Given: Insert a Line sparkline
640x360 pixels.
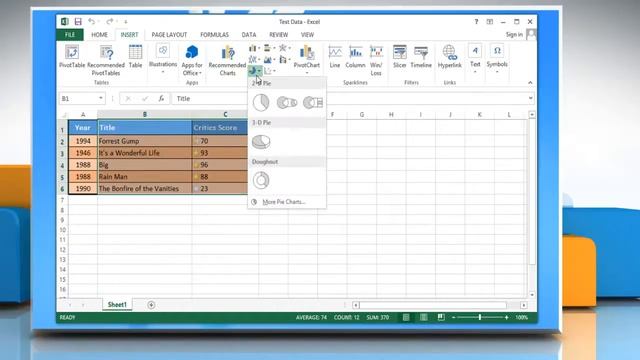Looking at the screenshot, I should tap(335, 57).
